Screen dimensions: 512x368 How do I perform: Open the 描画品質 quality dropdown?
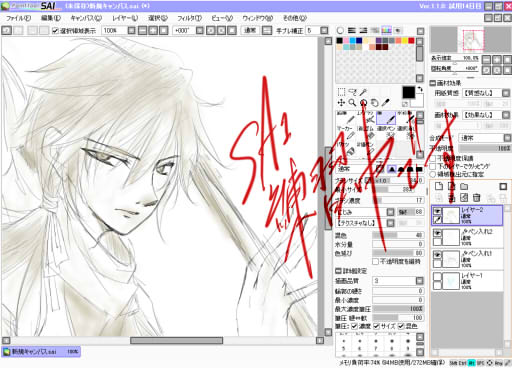pyautogui.click(x=420, y=281)
